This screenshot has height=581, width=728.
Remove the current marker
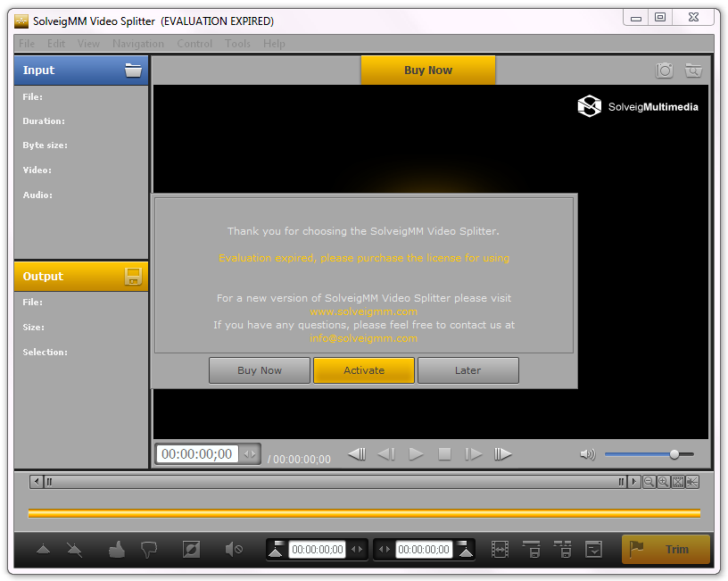pyautogui.click(x=74, y=550)
